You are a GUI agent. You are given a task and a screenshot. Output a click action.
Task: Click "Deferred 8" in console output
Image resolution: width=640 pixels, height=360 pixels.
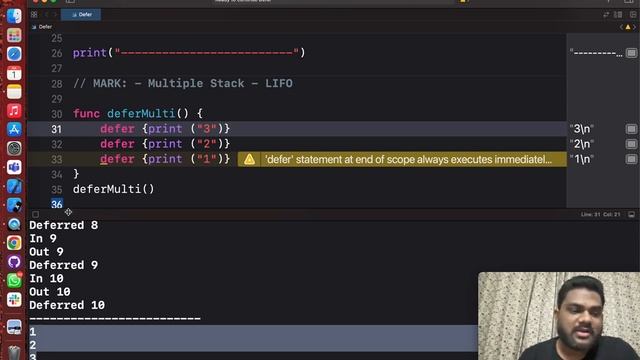(63, 225)
